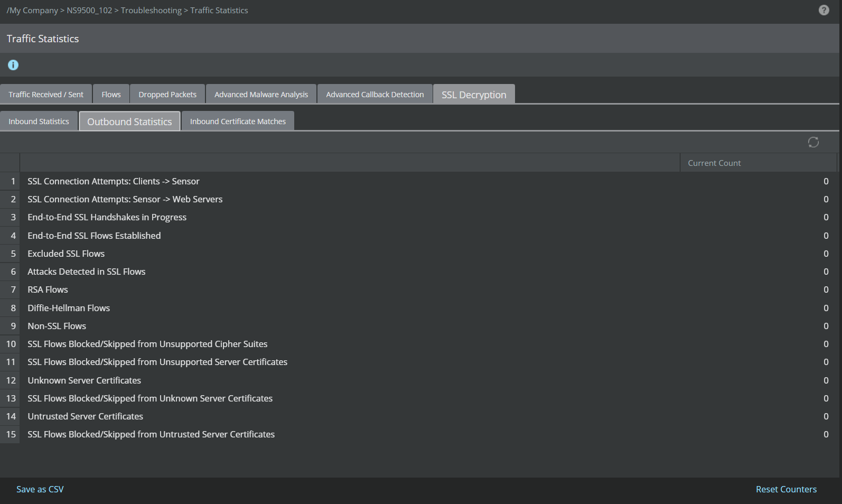
Task: Save statistics using Save as CSV
Action: [40, 489]
